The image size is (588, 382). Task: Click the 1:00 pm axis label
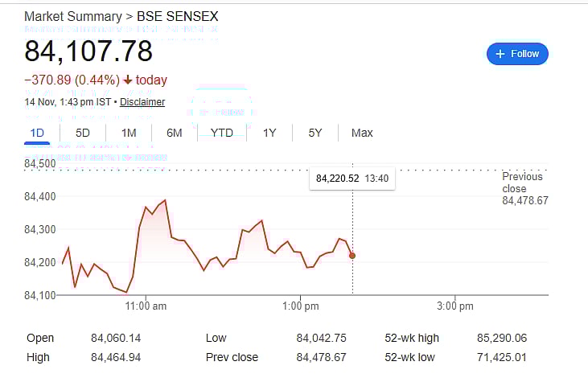click(302, 306)
